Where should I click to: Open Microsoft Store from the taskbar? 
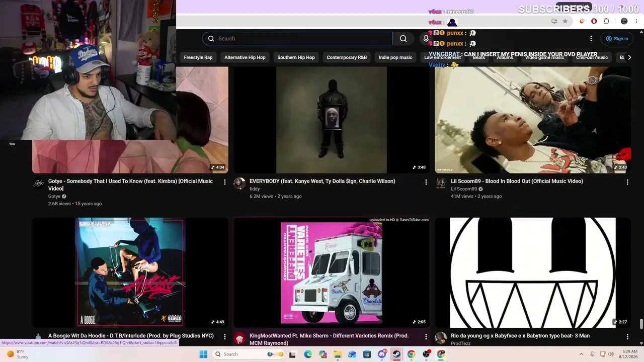point(367,354)
